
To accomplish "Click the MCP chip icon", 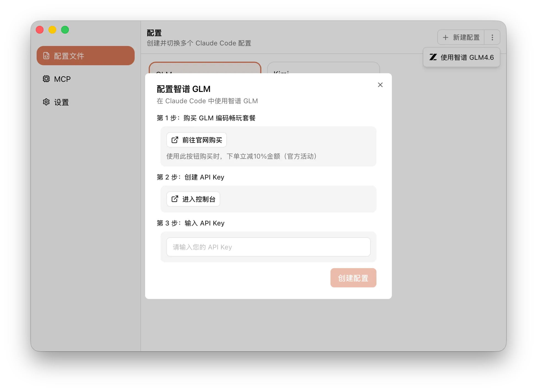I will tap(46, 79).
